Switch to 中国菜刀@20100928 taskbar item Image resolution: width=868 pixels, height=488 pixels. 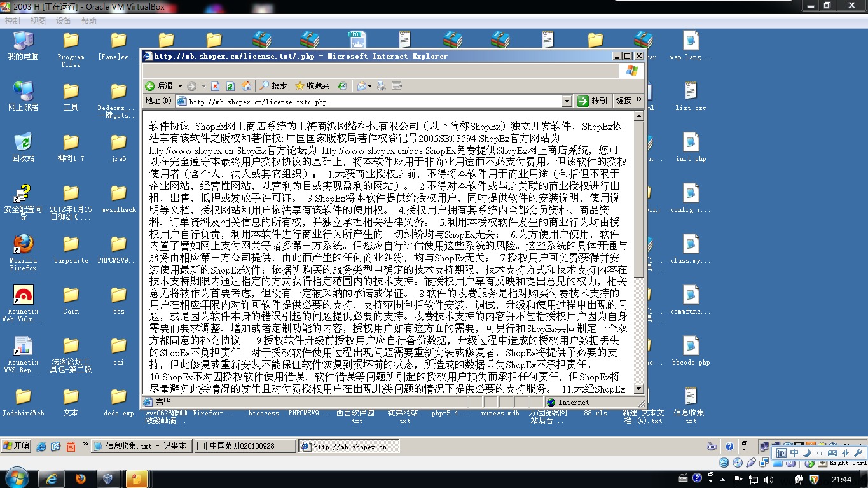[x=245, y=446]
